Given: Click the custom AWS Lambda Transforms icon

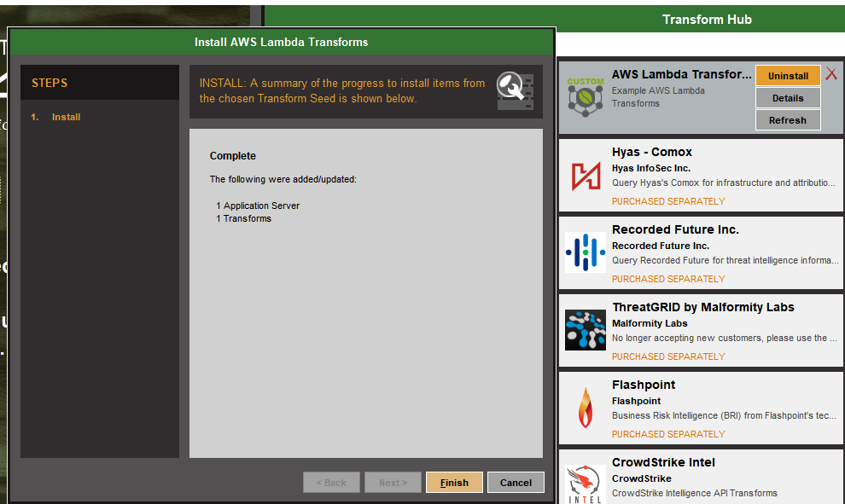Looking at the screenshot, I should 586,97.
